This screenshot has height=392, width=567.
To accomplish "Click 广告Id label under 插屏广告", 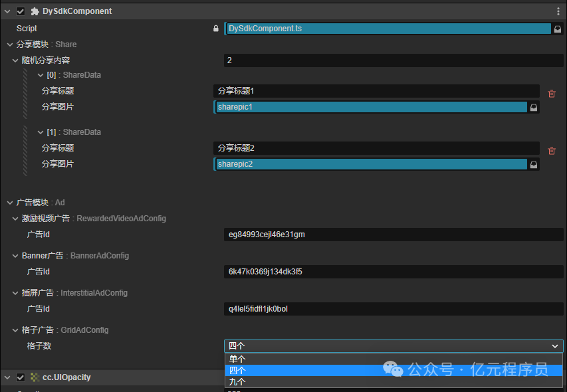I will 39,309.
